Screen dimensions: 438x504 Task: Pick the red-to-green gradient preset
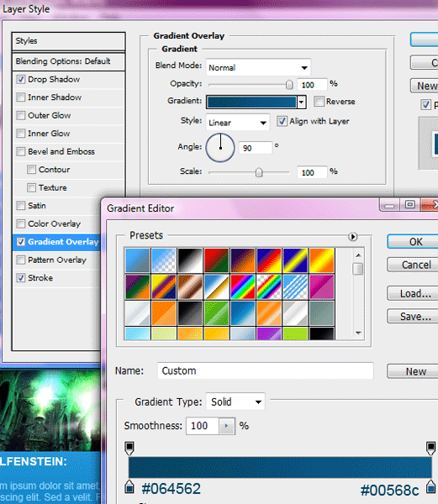[x=216, y=260]
